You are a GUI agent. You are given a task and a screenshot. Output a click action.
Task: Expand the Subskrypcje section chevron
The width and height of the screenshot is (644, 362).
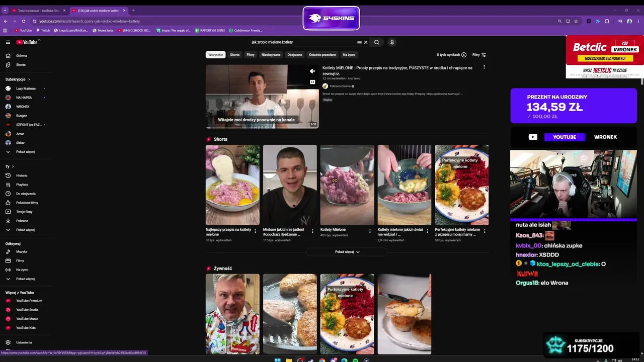pyautogui.click(x=29, y=79)
